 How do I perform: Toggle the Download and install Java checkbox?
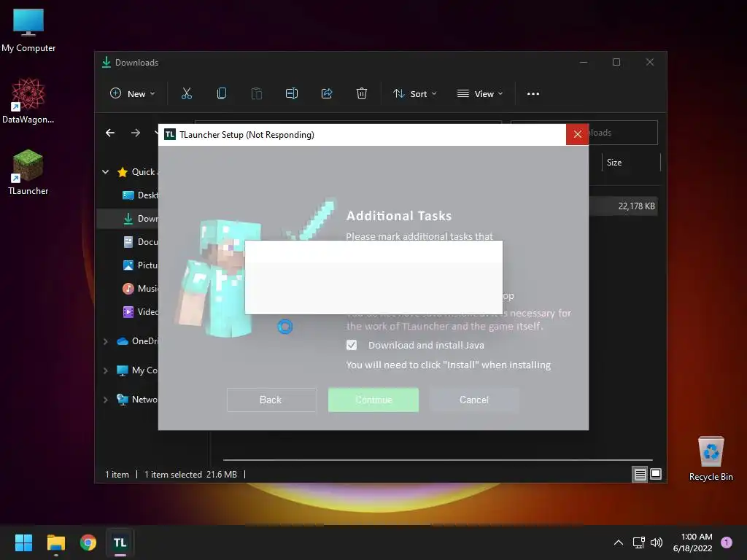(x=352, y=345)
